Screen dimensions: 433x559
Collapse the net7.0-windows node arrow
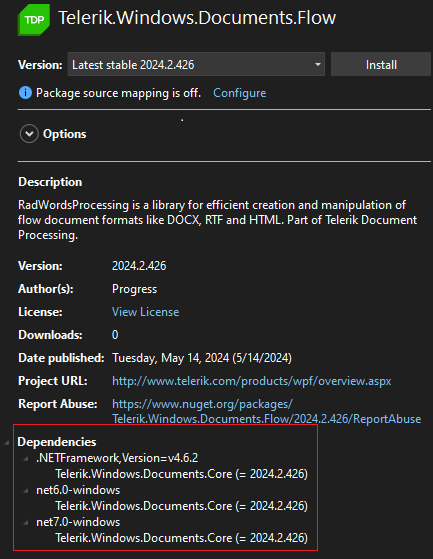click(26, 523)
